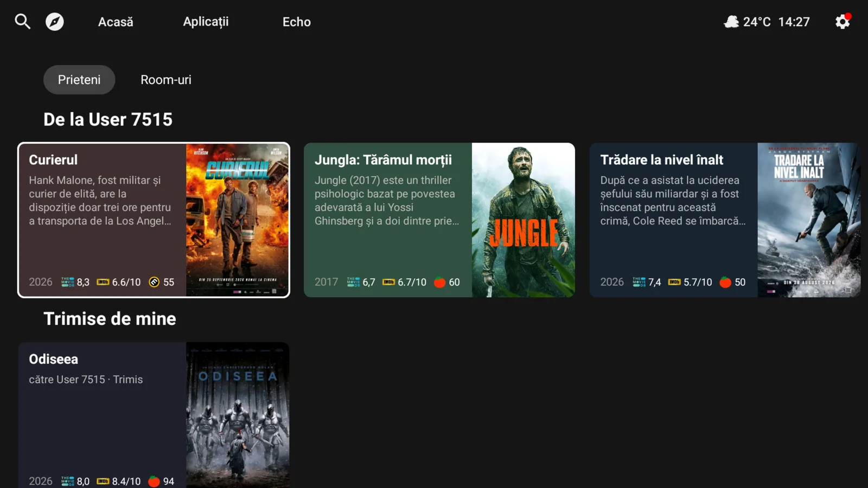Click 'După ce a asistat' description text

(x=673, y=201)
